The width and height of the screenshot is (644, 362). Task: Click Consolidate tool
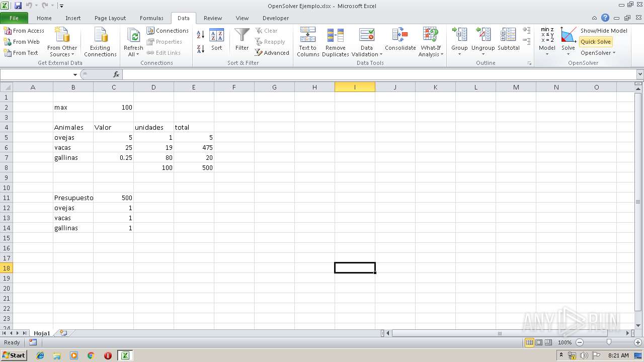point(400,40)
